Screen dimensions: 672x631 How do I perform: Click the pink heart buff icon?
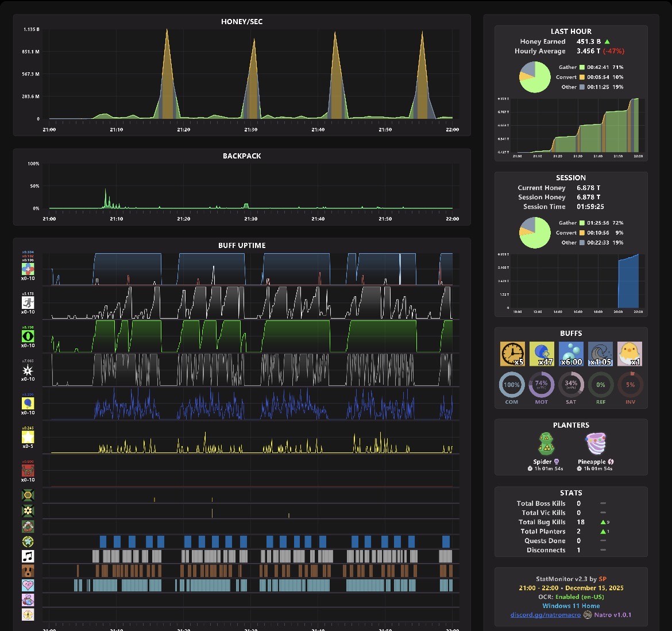28,585
